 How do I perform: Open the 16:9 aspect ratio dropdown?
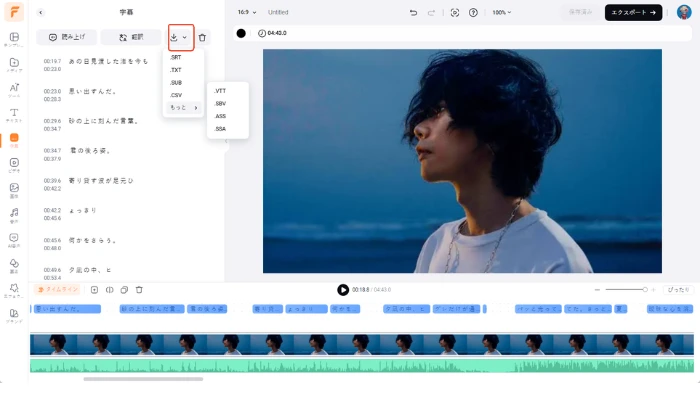247,12
